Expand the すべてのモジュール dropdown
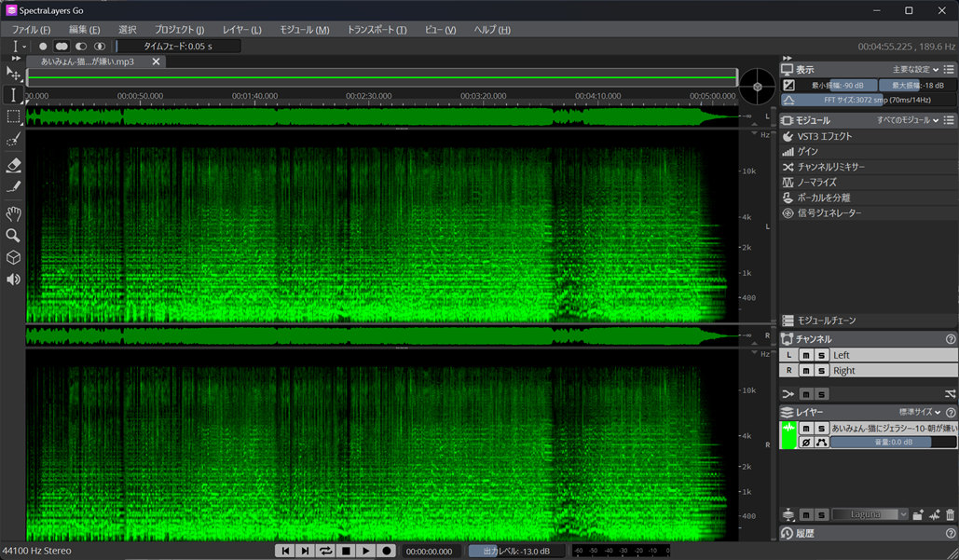 [908, 120]
